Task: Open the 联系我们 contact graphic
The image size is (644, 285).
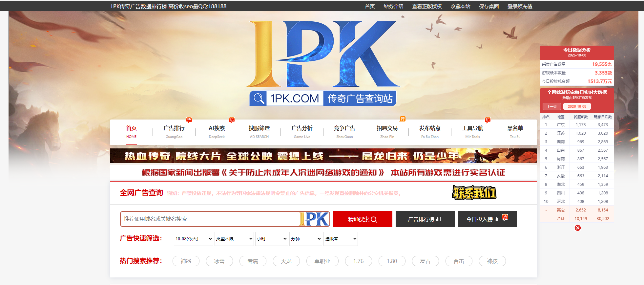Action: tap(474, 192)
